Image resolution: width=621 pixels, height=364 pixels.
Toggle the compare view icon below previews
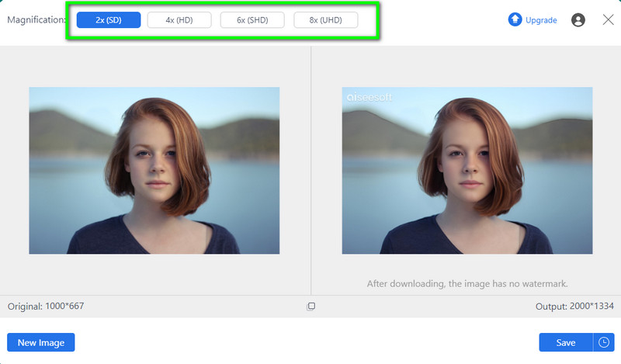(310, 307)
